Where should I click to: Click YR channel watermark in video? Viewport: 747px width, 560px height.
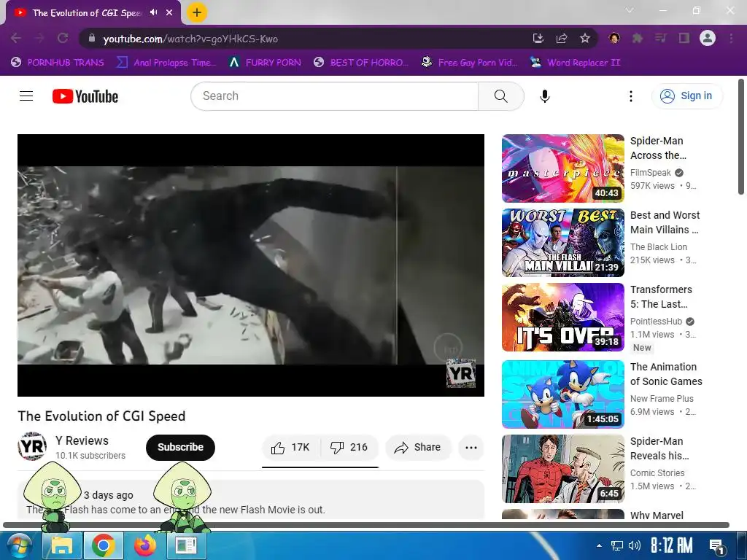coord(461,374)
